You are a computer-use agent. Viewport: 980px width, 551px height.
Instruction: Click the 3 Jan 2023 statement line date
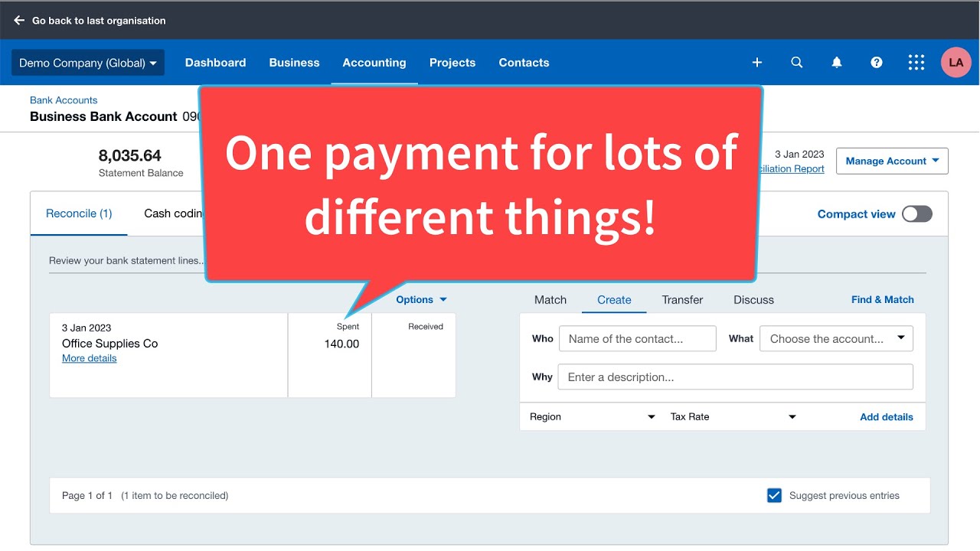(x=87, y=328)
